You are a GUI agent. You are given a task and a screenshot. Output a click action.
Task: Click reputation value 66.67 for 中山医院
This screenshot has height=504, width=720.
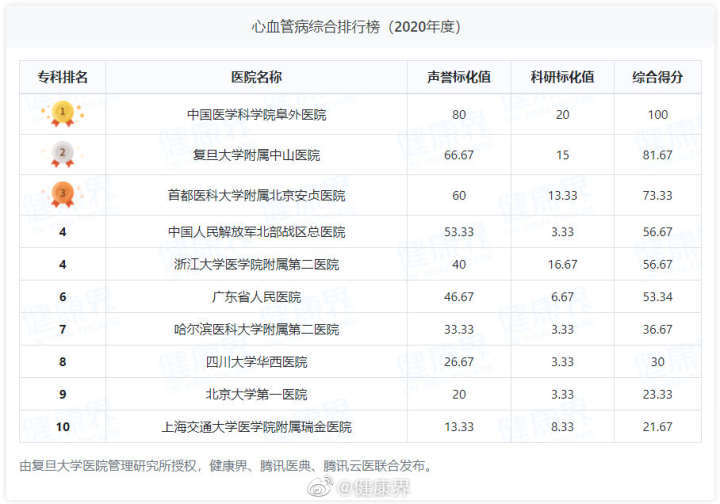click(459, 155)
